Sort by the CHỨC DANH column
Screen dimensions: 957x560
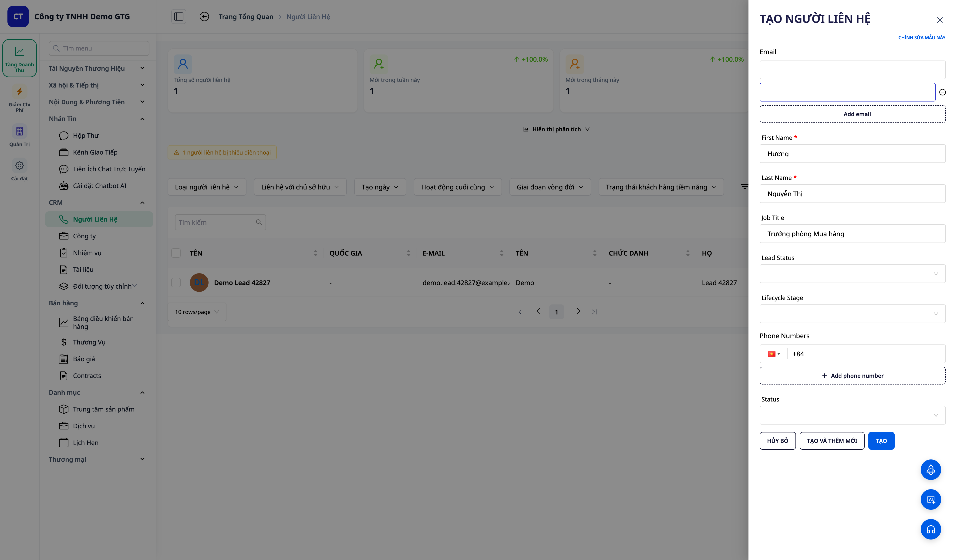click(x=687, y=253)
